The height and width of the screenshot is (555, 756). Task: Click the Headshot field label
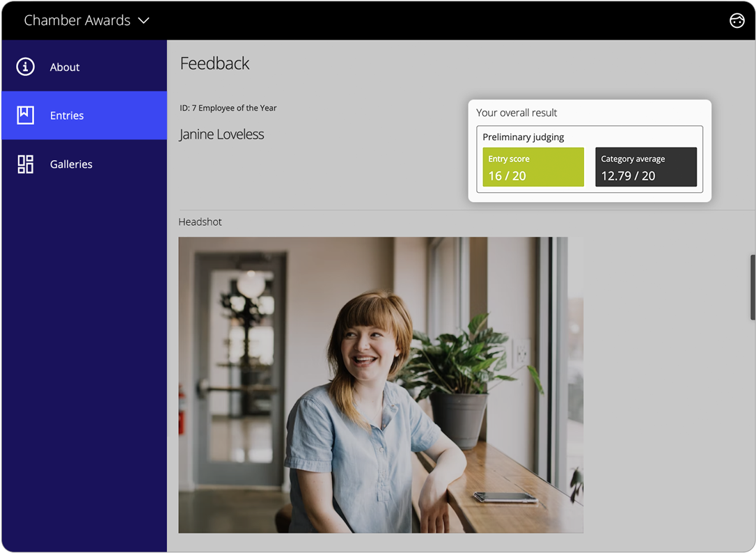click(x=200, y=222)
